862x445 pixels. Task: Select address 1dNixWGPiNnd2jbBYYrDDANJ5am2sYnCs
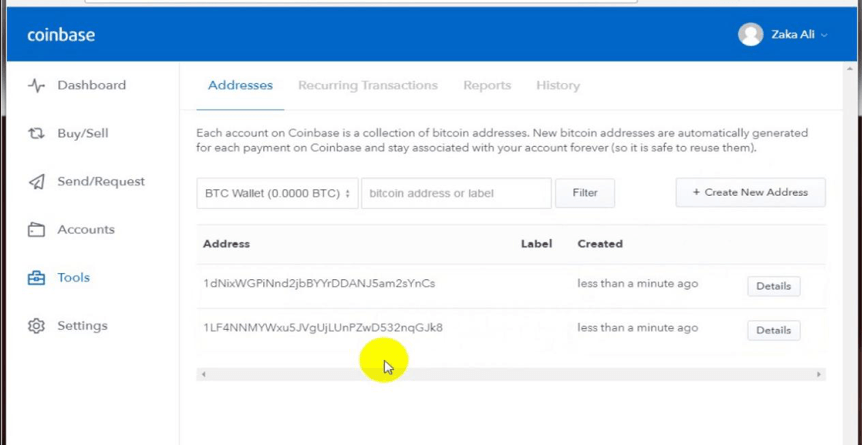click(319, 284)
